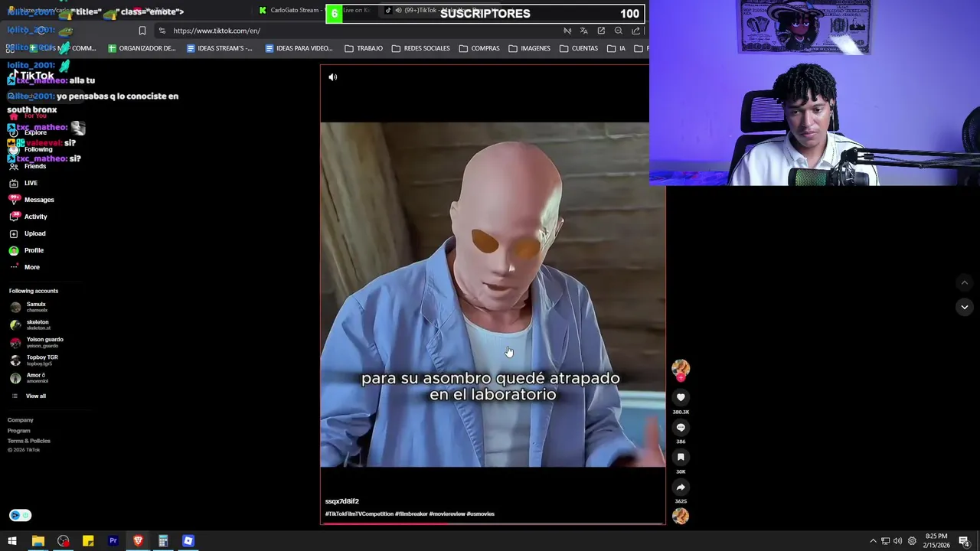This screenshot has height=551, width=980.
Task: Open Upload in TikTok sidebar
Action: click(27, 233)
